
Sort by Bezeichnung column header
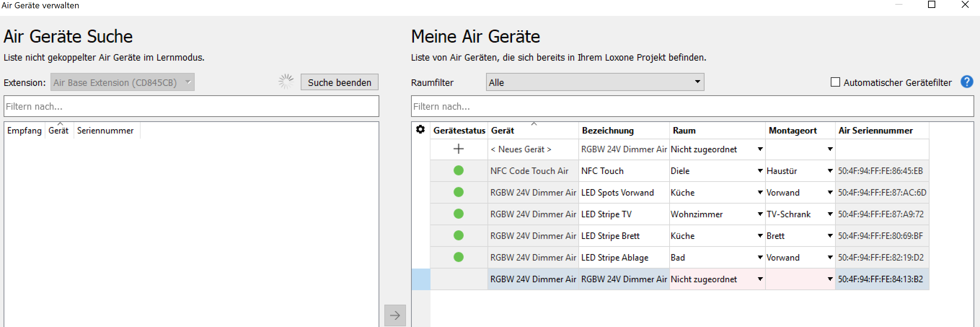(624, 131)
